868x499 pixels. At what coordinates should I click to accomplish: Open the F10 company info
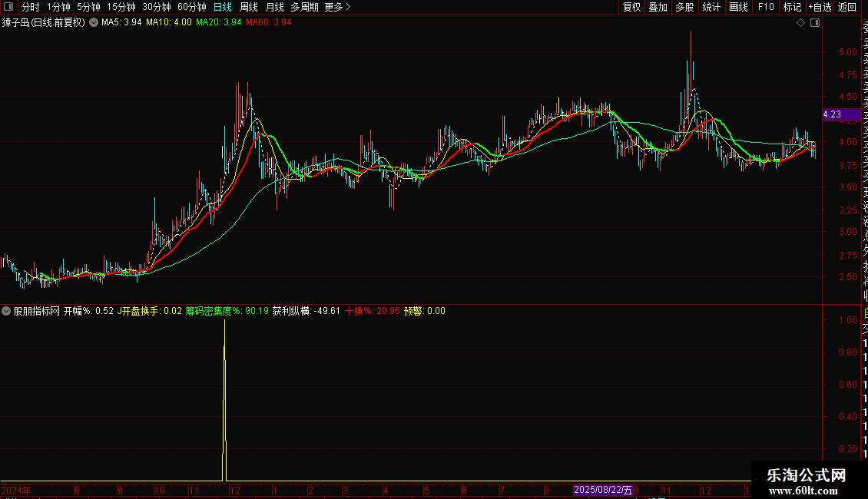pos(766,7)
